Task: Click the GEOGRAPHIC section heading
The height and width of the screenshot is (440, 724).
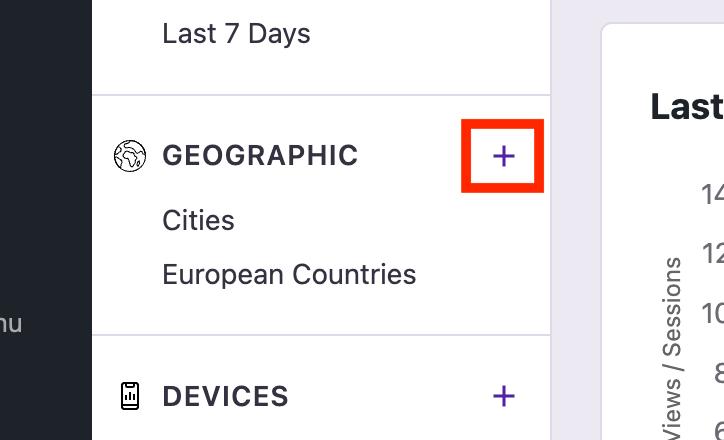Action: point(260,156)
